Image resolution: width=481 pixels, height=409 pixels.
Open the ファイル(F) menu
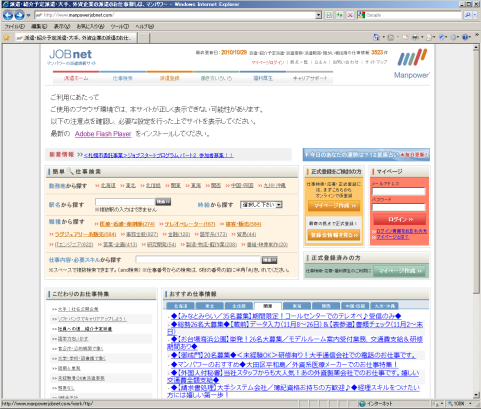click(x=14, y=26)
